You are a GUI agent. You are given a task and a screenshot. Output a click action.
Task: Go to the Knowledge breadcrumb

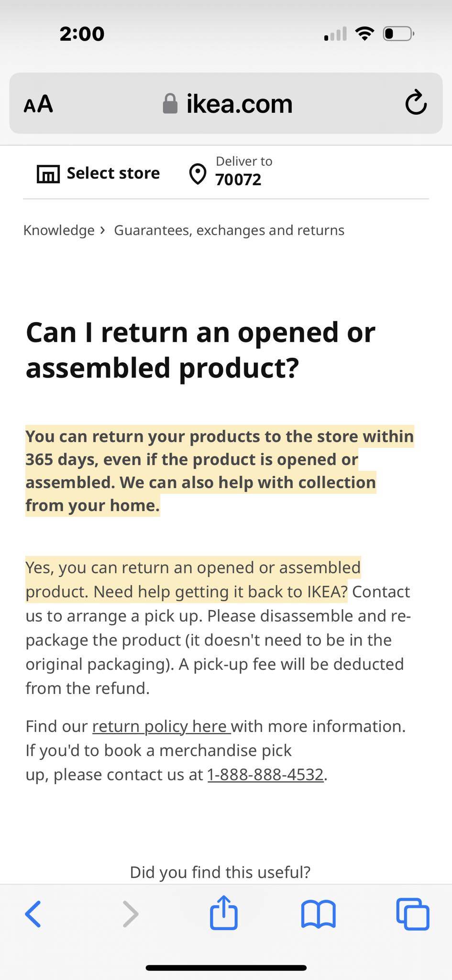click(x=59, y=230)
